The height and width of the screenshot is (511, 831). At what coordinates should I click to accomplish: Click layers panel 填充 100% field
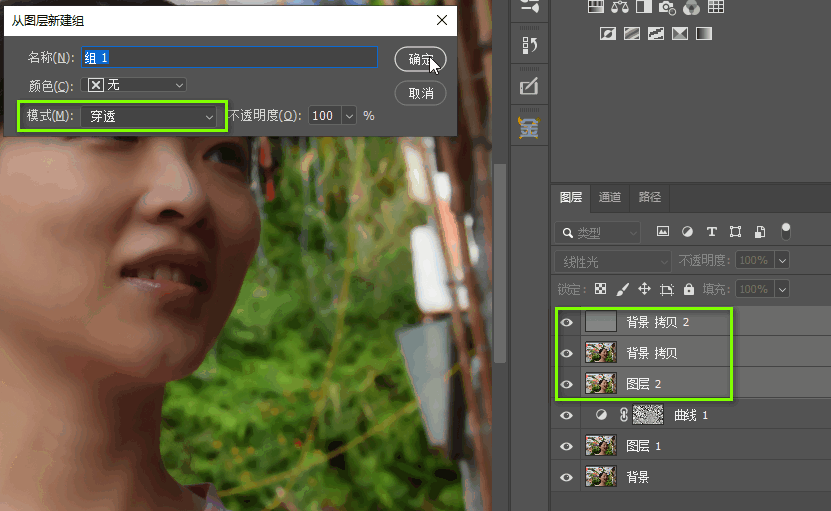pos(755,289)
